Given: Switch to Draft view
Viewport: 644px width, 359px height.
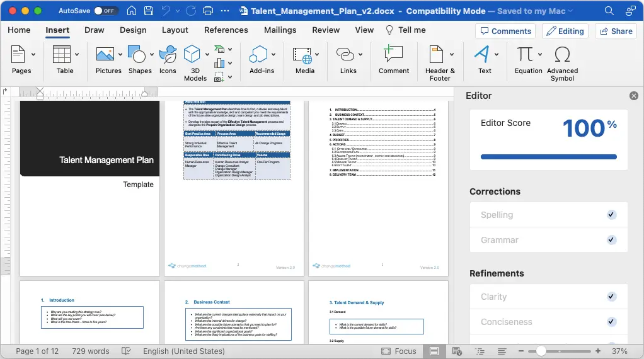Looking at the screenshot, I should tap(502, 351).
